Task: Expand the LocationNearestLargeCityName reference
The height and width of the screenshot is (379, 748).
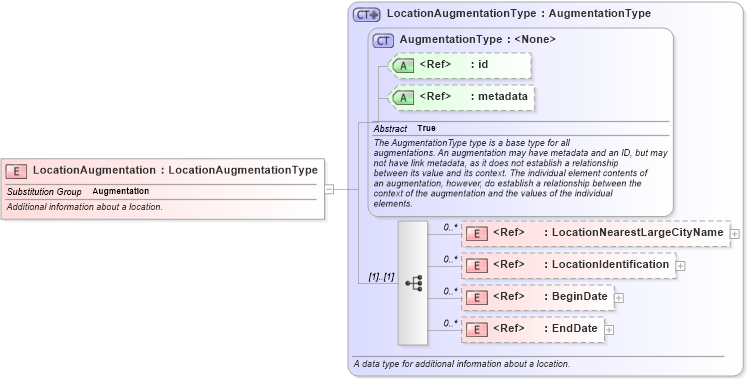Action: click(735, 234)
